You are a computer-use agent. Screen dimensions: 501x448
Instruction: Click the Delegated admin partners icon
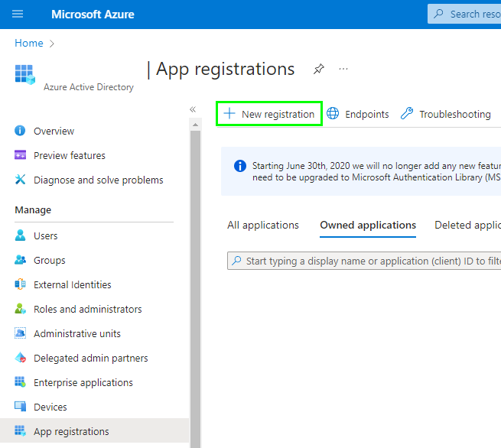[20, 357]
